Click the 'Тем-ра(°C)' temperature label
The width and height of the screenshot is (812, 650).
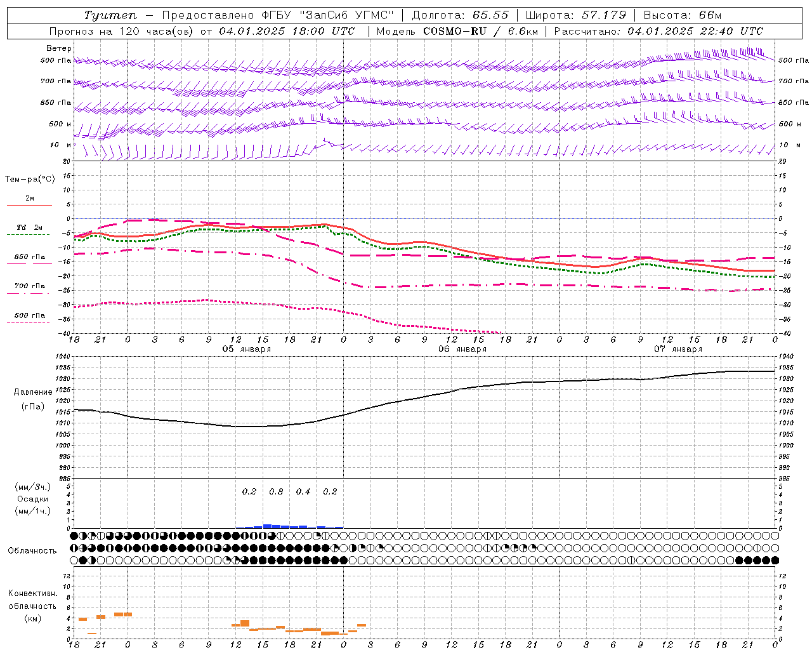pos(30,180)
